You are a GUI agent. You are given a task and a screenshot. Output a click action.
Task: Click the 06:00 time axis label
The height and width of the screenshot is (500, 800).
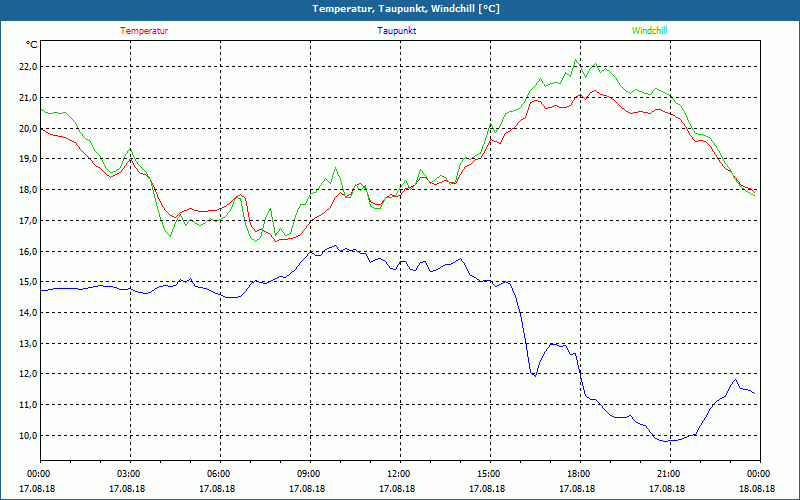click(x=220, y=474)
